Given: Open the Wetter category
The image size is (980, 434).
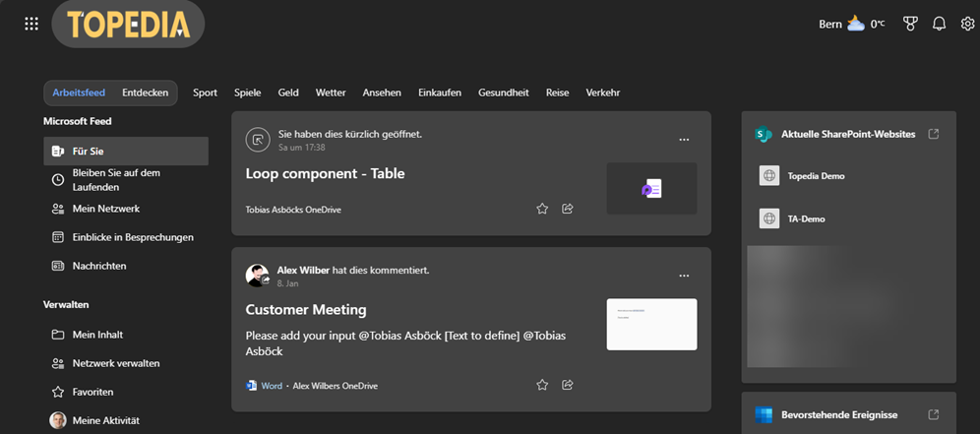Looking at the screenshot, I should (x=331, y=93).
